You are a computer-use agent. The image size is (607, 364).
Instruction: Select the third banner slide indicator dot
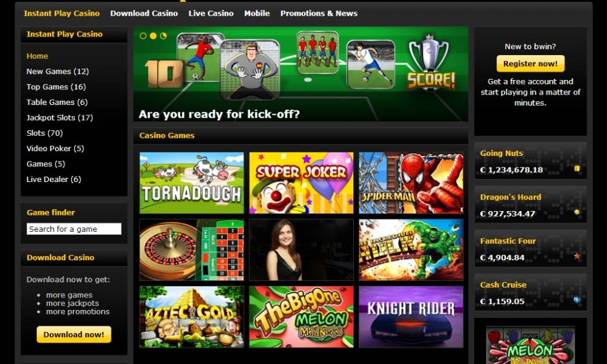(163, 36)
